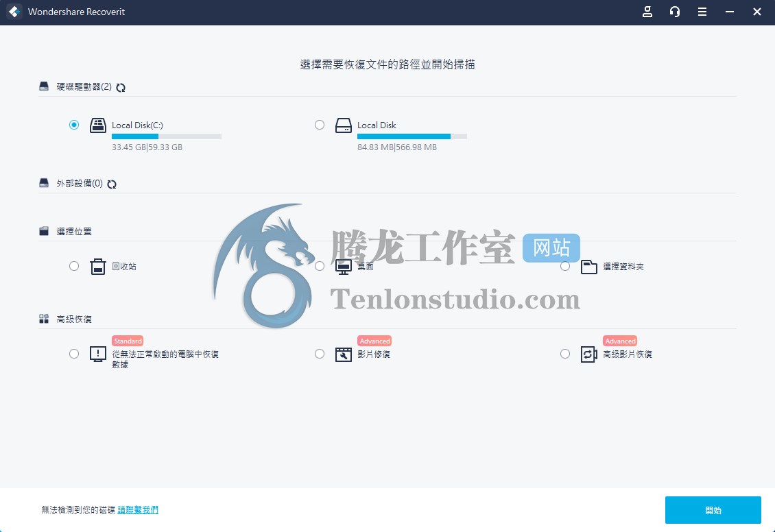Click the select folder icon

click(588, 267)
